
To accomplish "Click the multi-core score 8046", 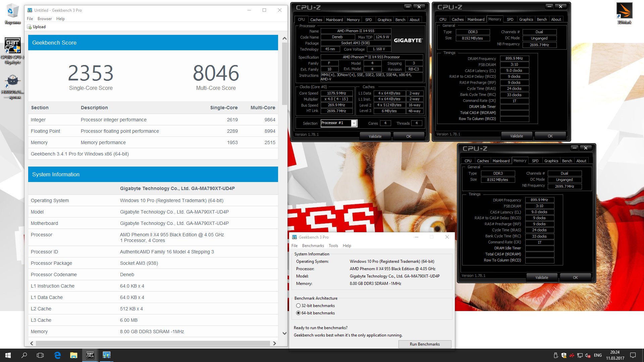I will click(x=216, y=73).
